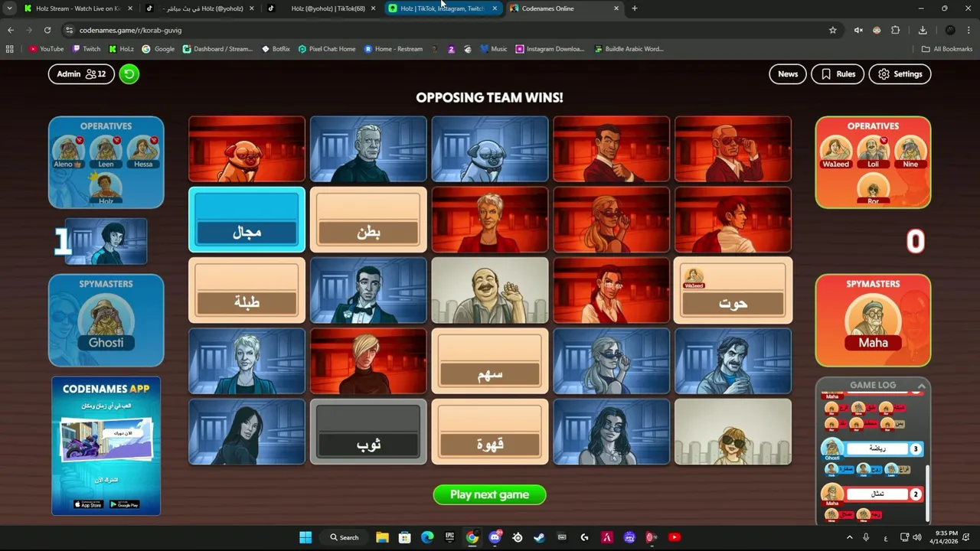This screenshot has width=980, height=551.
Task: Click the green reset game icon
Action: (x=129, y=74)
